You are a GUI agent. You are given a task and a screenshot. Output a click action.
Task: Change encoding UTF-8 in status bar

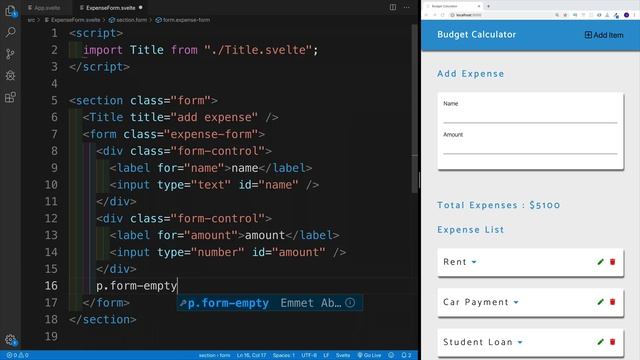(309, 356)
